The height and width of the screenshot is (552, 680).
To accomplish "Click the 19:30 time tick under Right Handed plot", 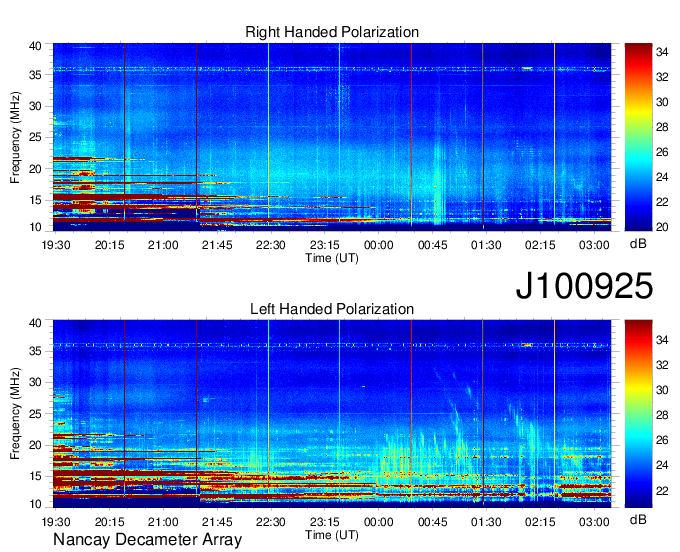I will [x=56, y=245].
